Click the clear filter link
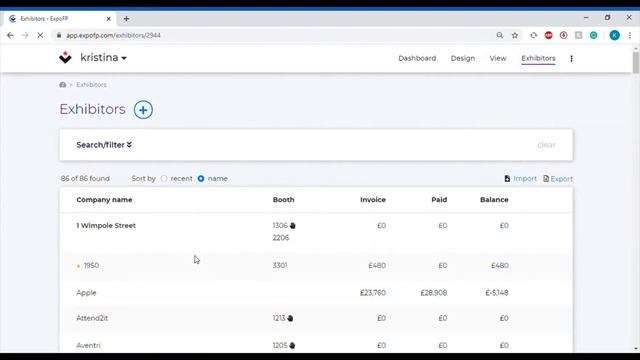Image resolution: width=640 pixels, height=360 pixels. click(x=546, y=145)
